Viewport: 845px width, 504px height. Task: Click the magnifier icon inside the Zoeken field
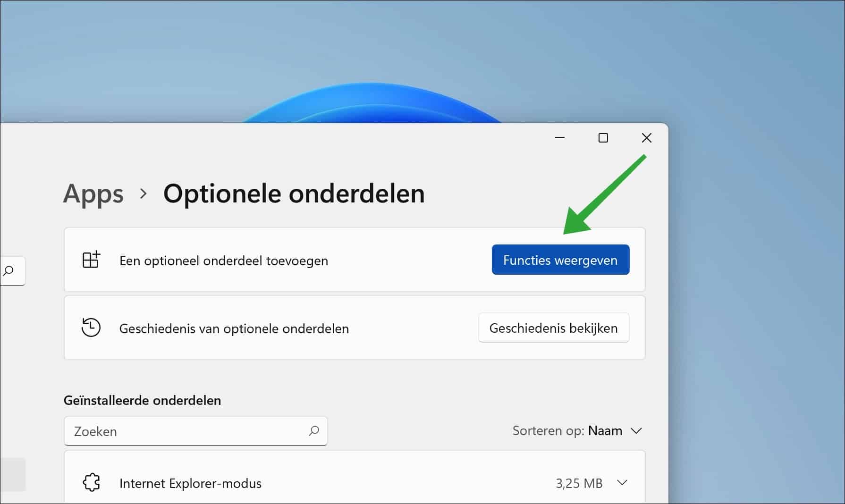314,430
